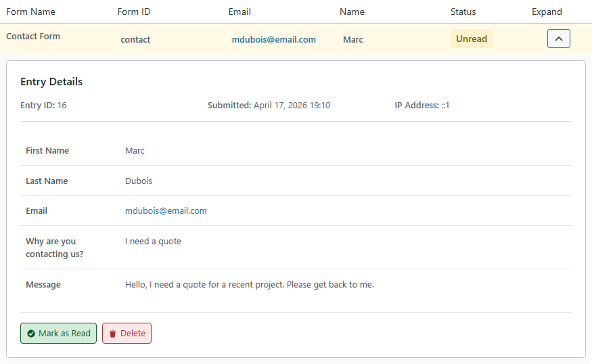The height and width of the screenshot is (364, 592).
Task: Select the Form ID column header
Action: 134,12
